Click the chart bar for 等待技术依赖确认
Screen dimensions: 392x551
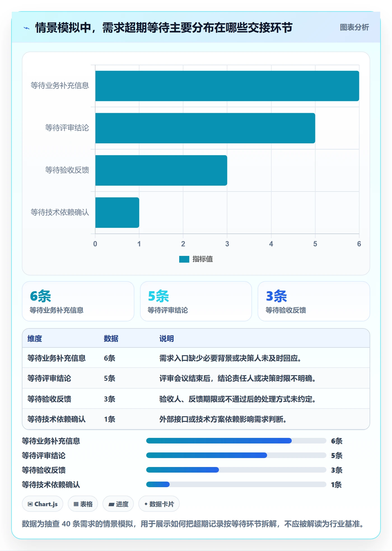click(x=117, y=213)
